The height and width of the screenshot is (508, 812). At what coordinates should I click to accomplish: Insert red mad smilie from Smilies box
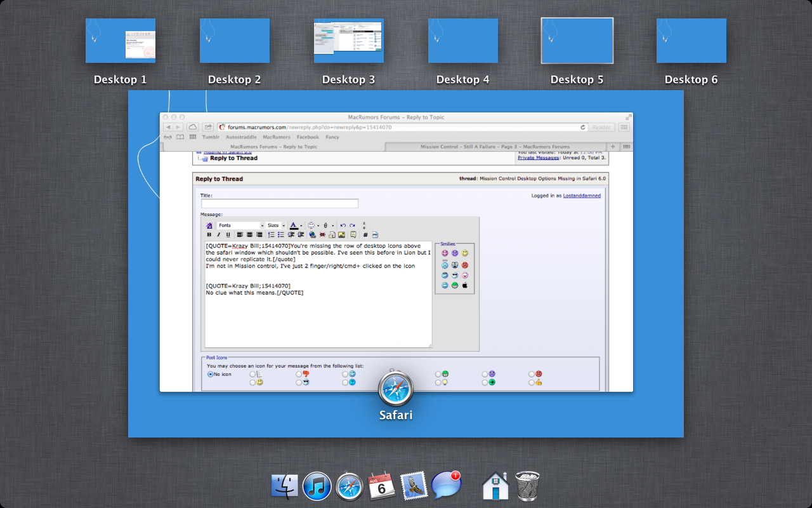pos(465,265)
